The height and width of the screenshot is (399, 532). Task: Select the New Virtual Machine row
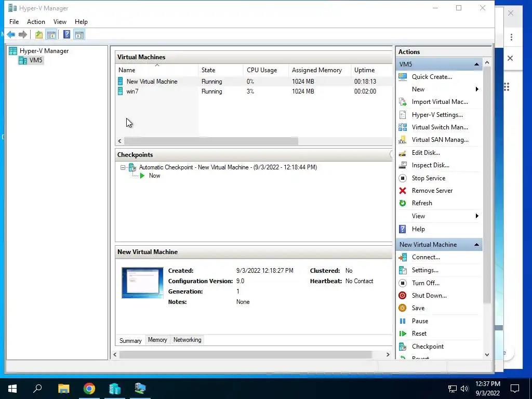(x=254, y=82)
